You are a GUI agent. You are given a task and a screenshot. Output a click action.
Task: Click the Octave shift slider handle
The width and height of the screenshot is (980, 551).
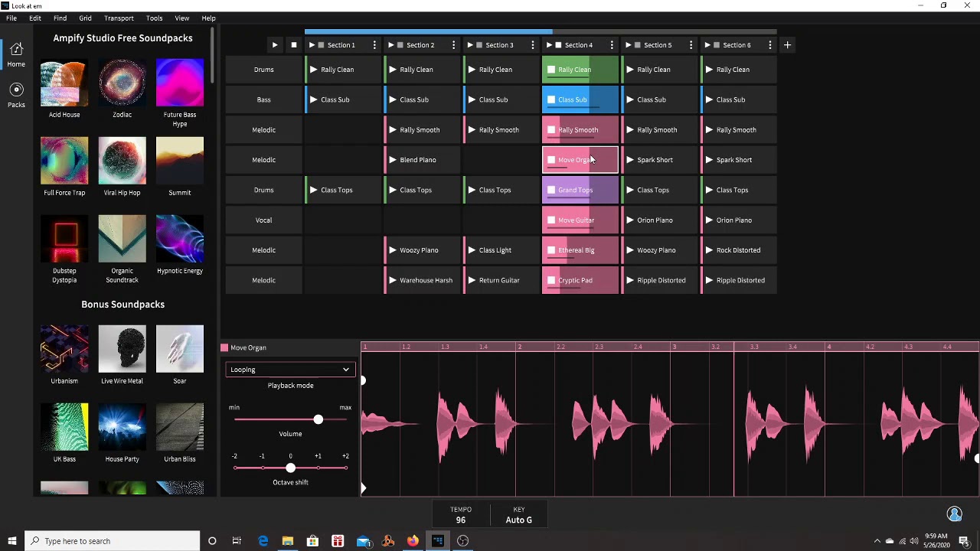[290, 468]
